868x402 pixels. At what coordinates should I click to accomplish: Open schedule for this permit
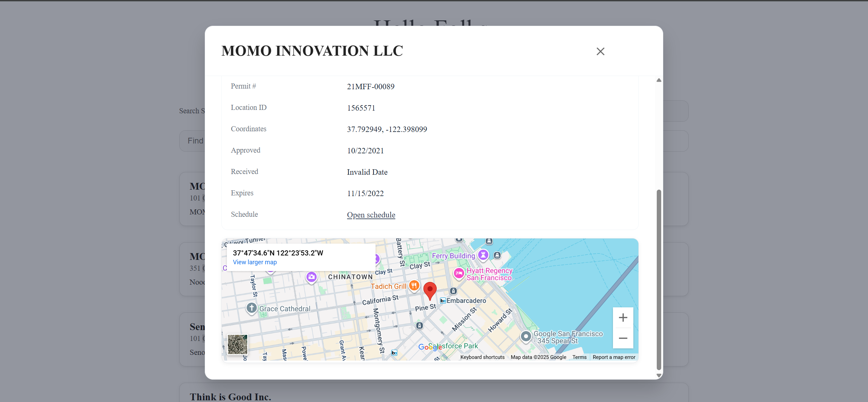[371, 215]
